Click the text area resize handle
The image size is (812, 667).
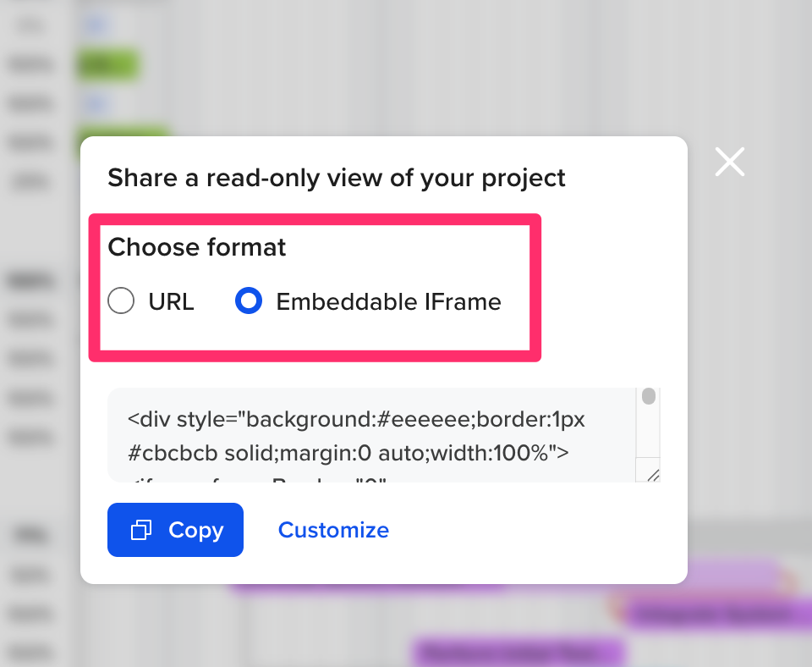652,475
